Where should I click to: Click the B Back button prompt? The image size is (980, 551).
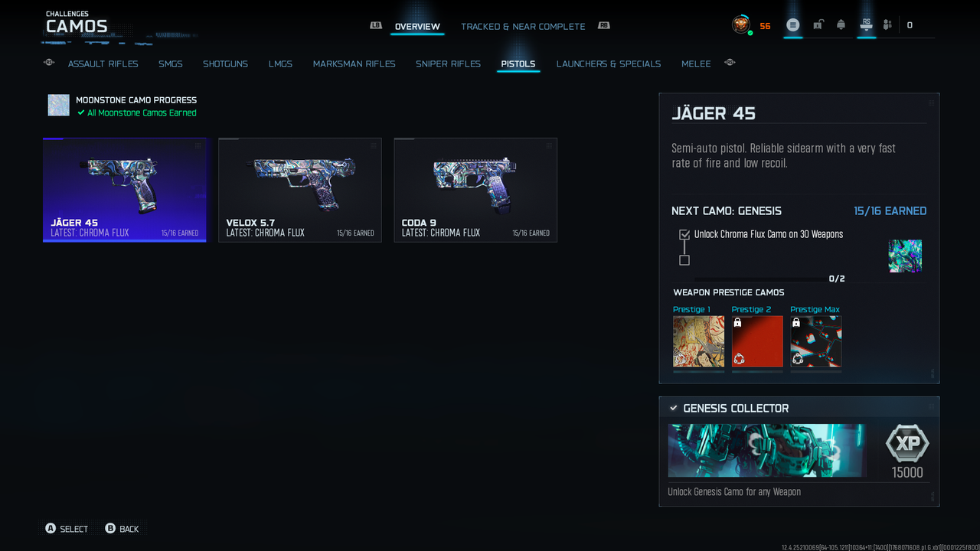tap(122, 529)
